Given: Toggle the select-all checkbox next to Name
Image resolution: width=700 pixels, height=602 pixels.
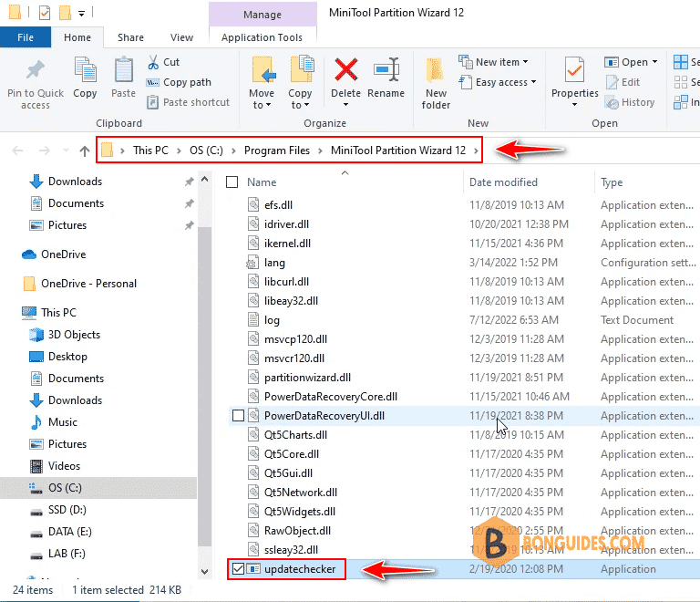Looking at the screenshot, I should pyautogui.click(x=232, y=182).
